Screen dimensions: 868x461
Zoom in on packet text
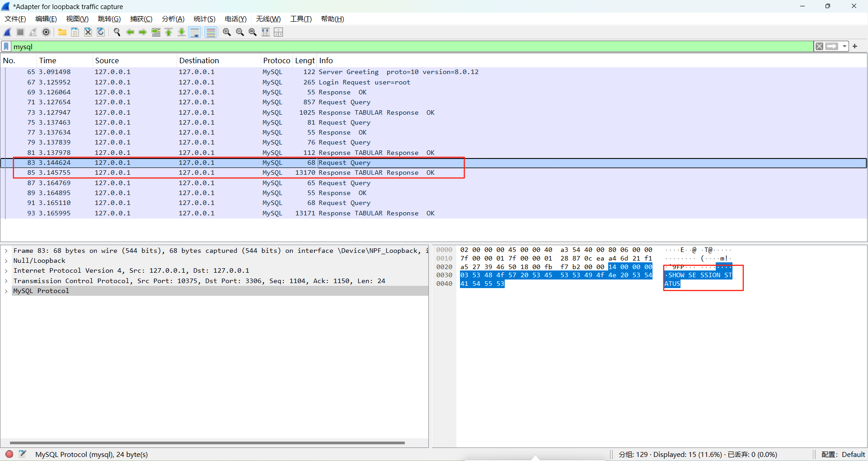coord(227,32)
